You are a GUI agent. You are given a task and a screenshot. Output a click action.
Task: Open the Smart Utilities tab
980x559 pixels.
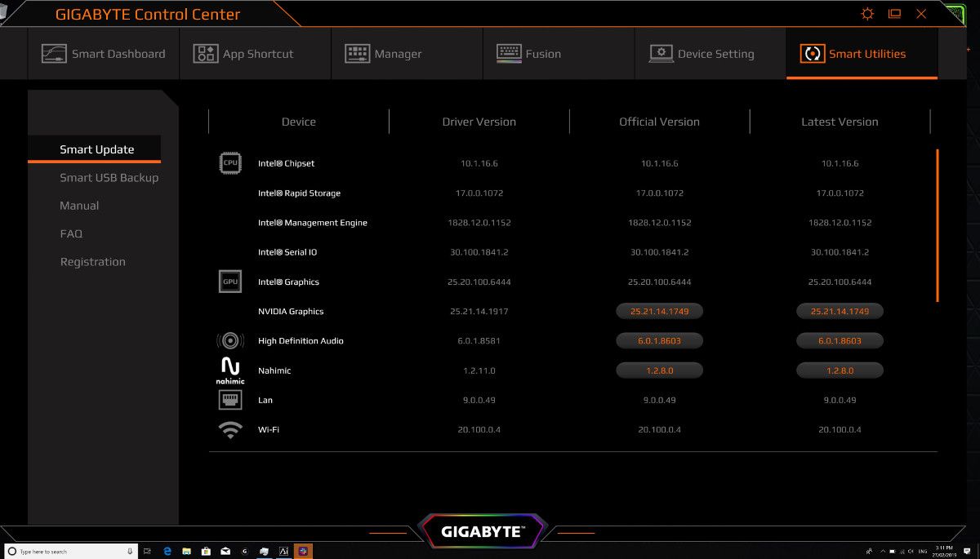(x=862, y=52)
